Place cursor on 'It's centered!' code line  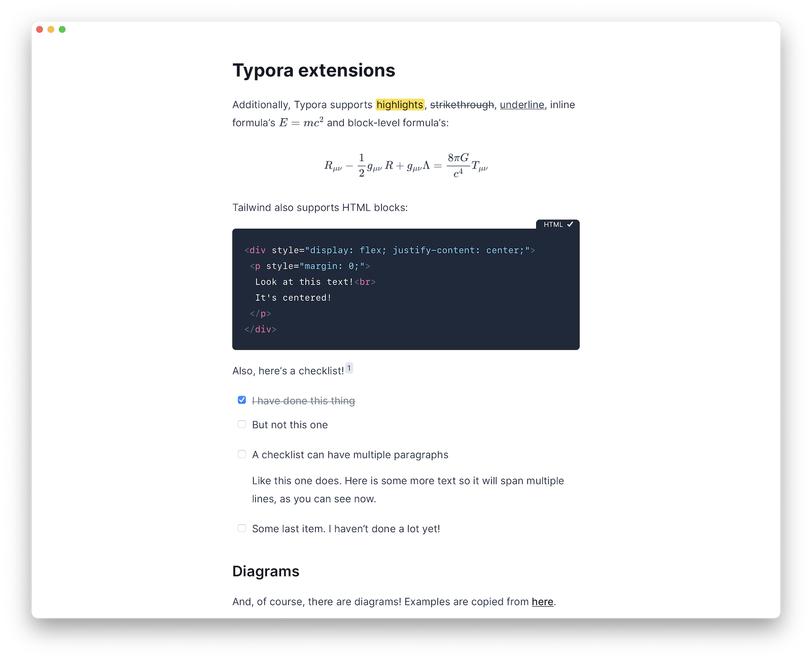293,298
